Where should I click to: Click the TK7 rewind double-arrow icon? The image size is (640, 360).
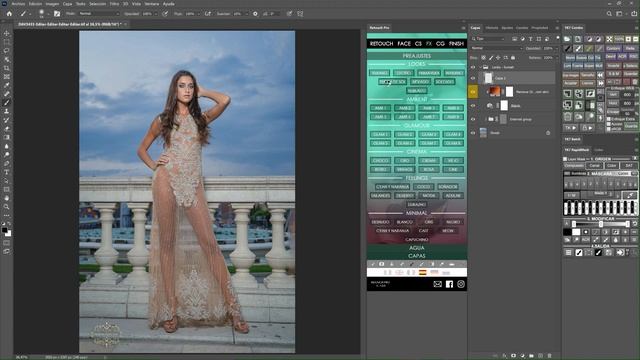click(600, 75)
